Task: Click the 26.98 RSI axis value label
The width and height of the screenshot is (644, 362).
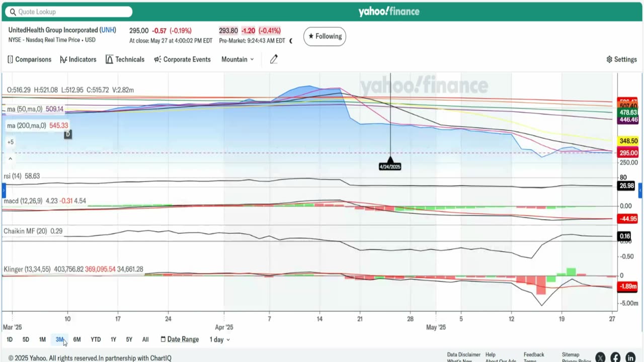Action: pyautogui.click(x=626, y=186)
